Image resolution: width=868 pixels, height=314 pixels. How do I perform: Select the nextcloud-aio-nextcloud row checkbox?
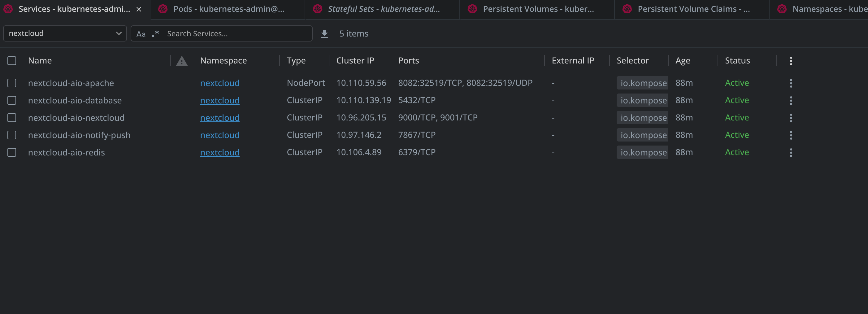click(x=12, y=118)
